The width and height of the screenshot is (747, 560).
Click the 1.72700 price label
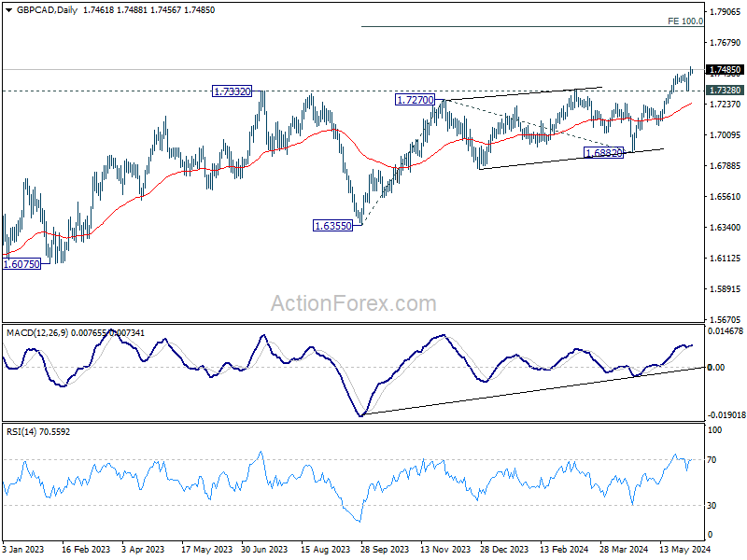[415, 100]
